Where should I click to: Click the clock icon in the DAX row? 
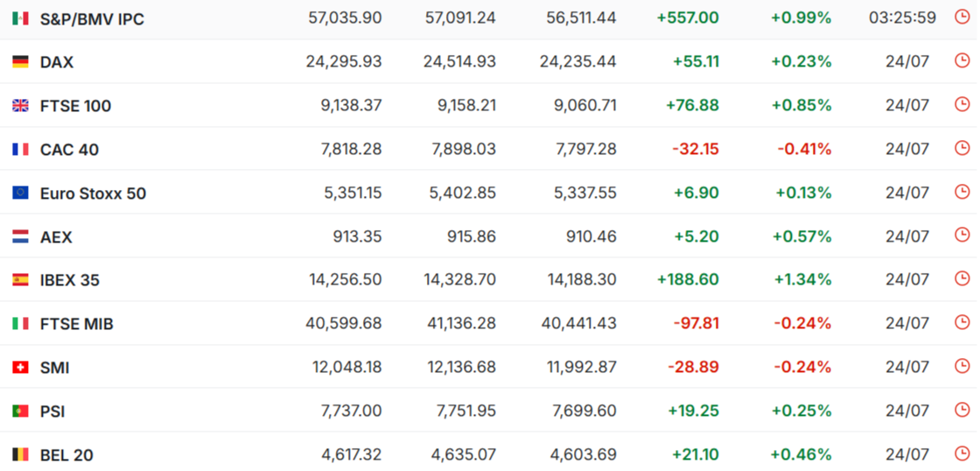point(962,60)
